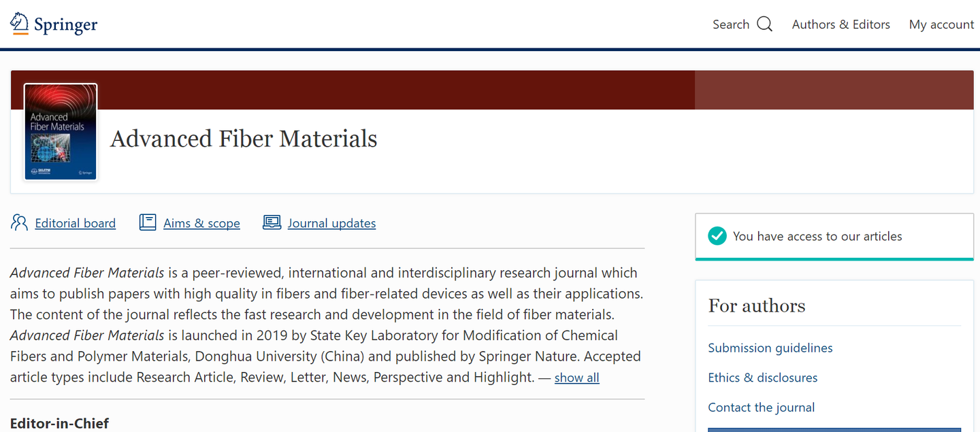Image resolution: width=980 pixels, height=432 pixels.
Task: Click the Springer wordmark text
Action: [66, 25]
